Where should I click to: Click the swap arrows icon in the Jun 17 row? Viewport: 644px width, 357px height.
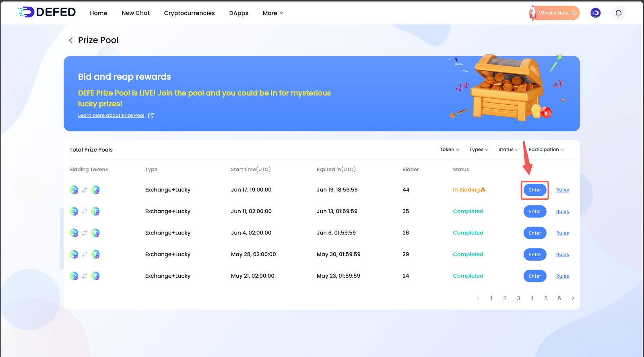pos(85,190)
